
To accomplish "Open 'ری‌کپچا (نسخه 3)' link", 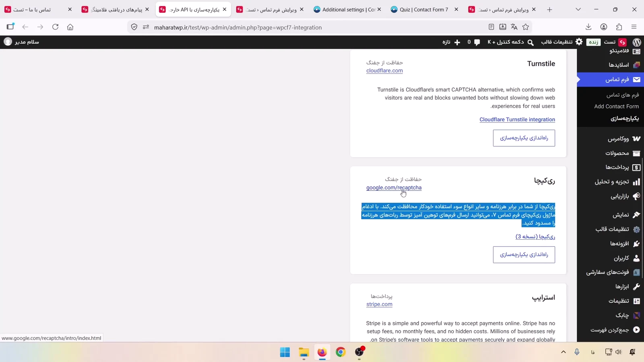I will [x=535, y=237].
